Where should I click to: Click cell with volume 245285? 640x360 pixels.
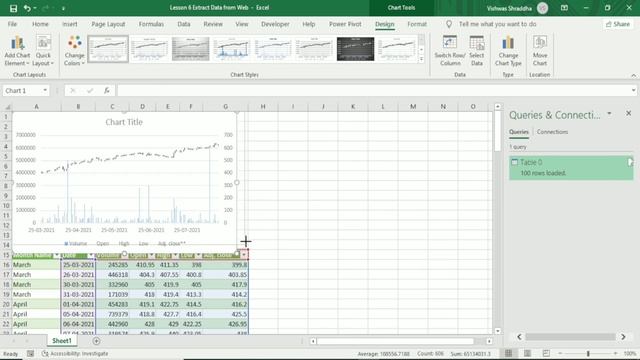pos(112,265)
